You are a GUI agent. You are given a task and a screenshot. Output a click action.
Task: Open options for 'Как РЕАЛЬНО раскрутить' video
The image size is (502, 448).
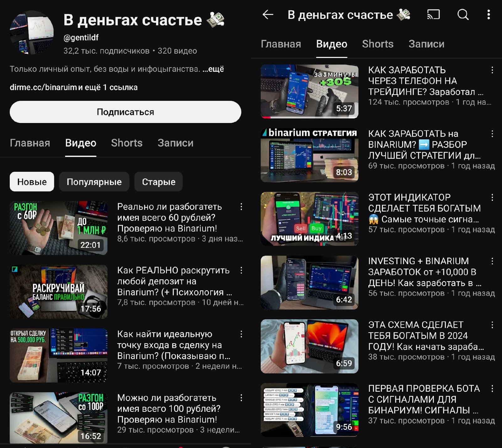pos(241,270)
